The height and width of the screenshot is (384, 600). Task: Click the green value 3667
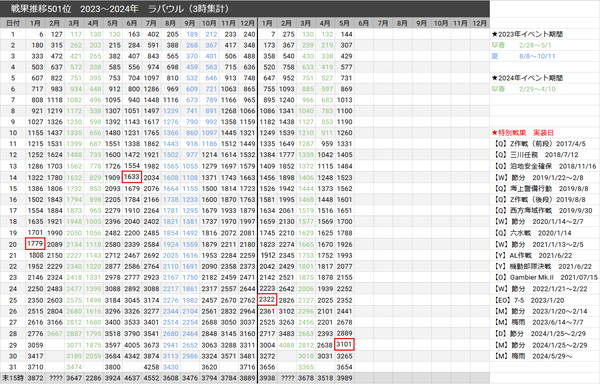point(55,334)
